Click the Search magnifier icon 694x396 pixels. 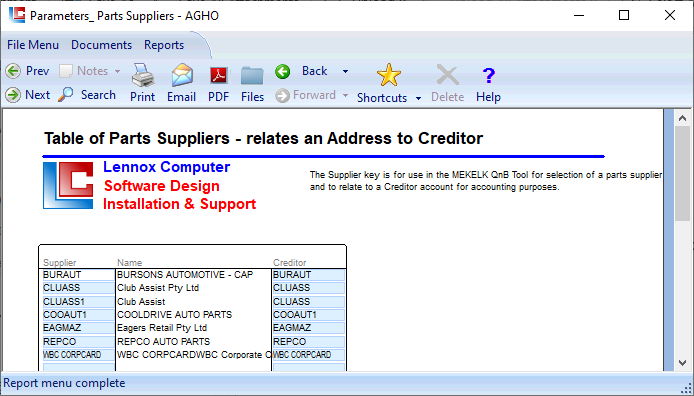pyautogui.click(x=66, y=94)
